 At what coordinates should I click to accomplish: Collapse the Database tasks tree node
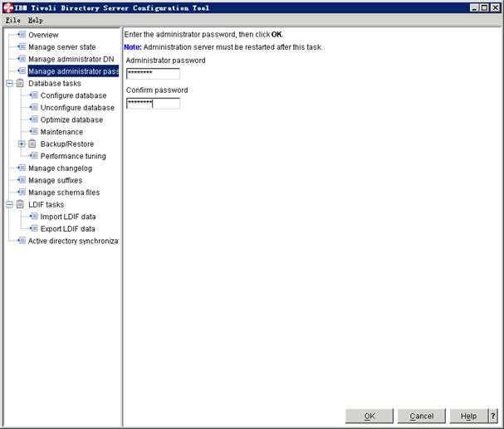click(9, 84)
